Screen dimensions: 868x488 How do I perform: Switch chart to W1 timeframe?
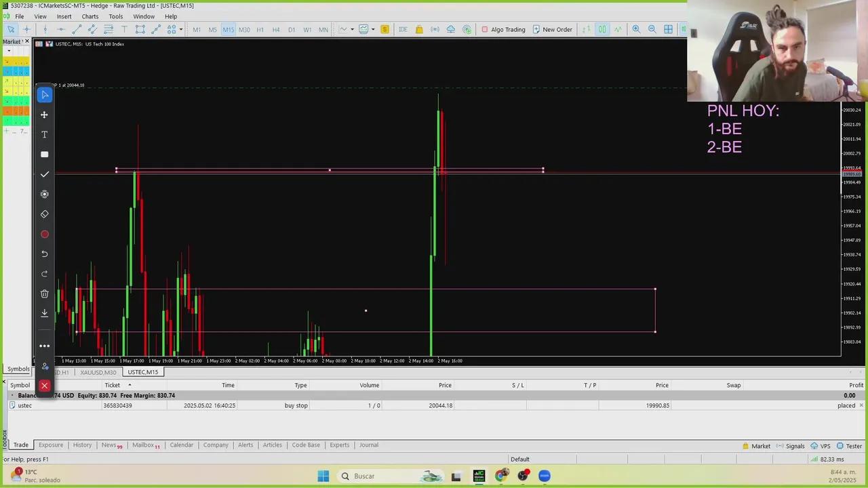pos(307,29)
